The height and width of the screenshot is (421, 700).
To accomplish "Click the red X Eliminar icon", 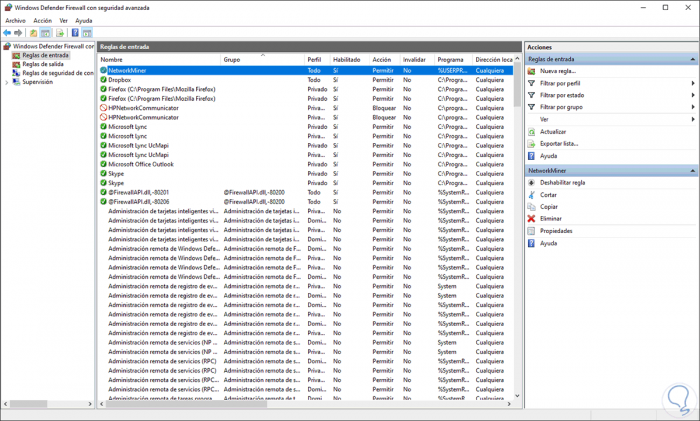I will [x=531, y=219].
